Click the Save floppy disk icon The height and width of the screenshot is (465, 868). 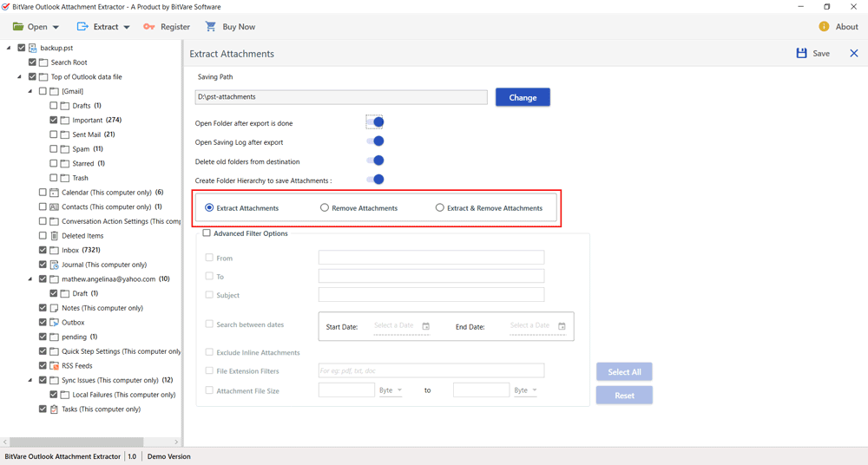click(x=801, y=54)
